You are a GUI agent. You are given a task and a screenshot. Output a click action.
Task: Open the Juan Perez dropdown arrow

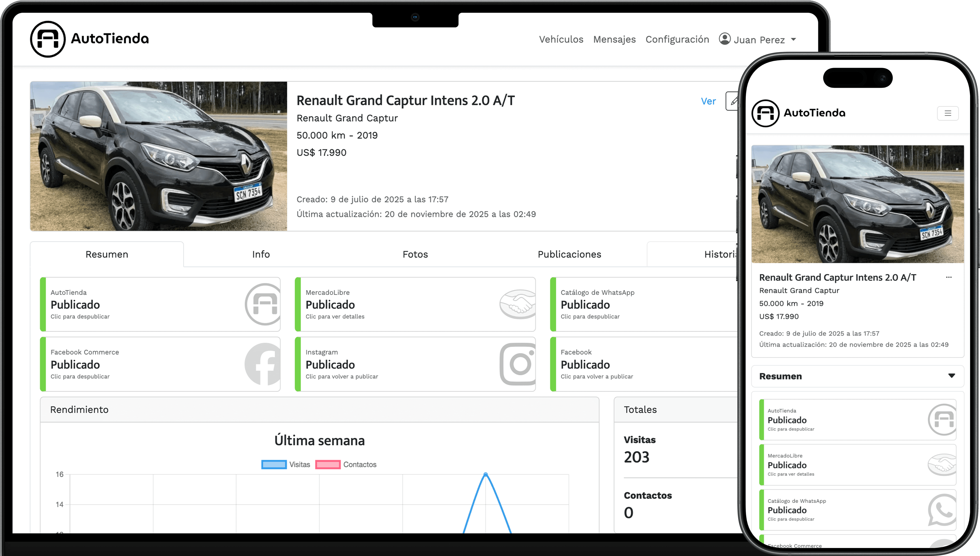coord(793,39)
